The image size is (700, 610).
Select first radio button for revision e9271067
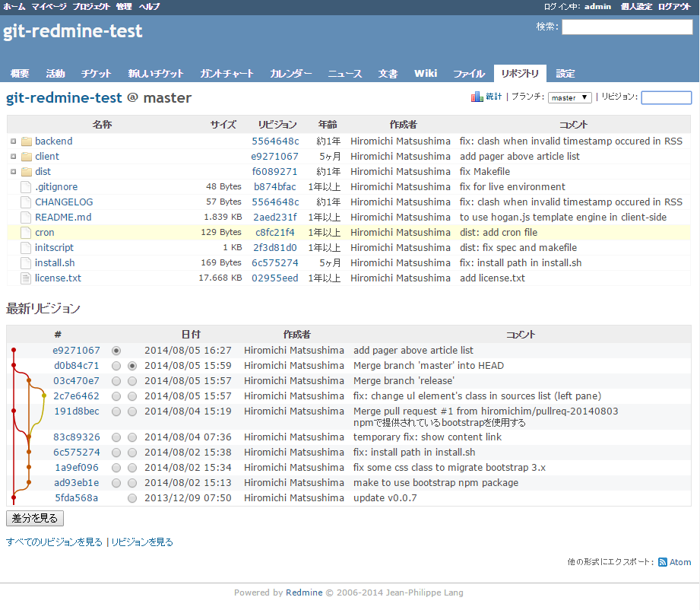point(116,351)
